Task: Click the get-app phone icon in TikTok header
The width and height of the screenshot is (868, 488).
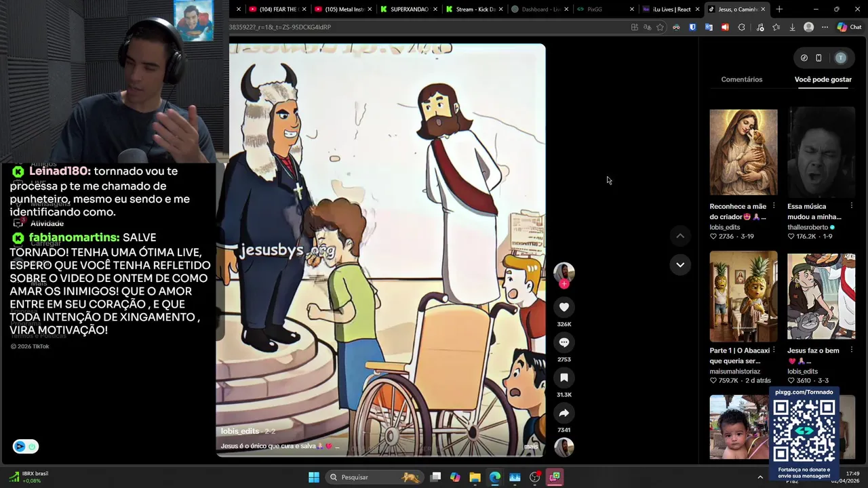Action: pyautogui.click(x=818, y=58)
